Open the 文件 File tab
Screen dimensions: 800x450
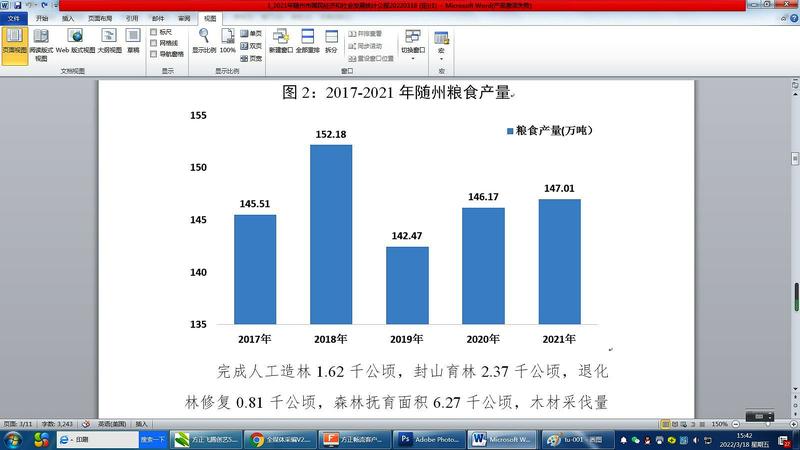pyautogui.click(x=13, y=18)
